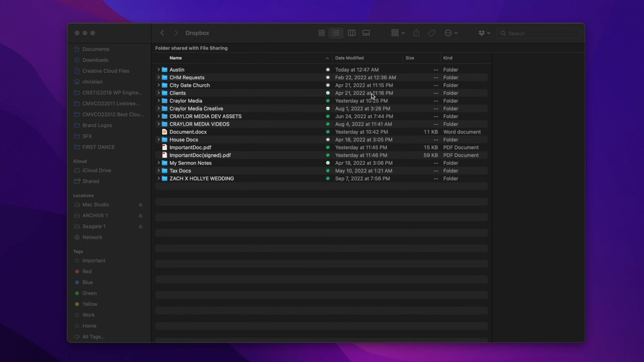Select list view mode button

[x=336, y=33]
